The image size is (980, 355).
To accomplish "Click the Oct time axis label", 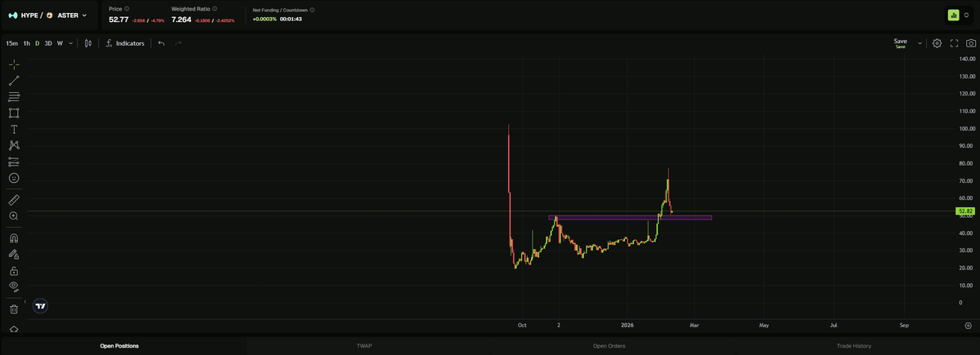I will (x=523, y=325).
